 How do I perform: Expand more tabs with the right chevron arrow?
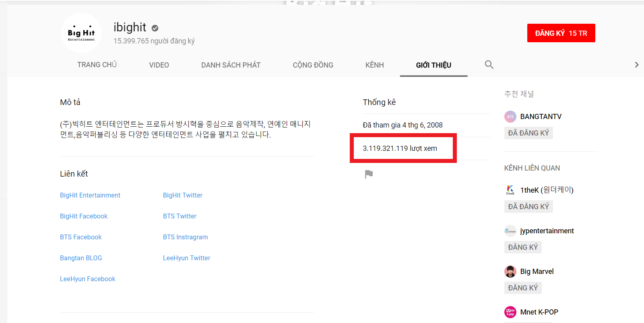[636, 65]
